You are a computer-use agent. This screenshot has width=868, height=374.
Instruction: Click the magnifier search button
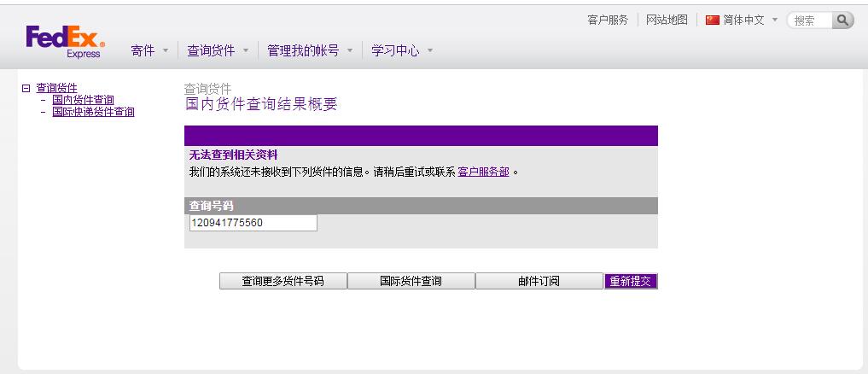(x=842, y=20)
